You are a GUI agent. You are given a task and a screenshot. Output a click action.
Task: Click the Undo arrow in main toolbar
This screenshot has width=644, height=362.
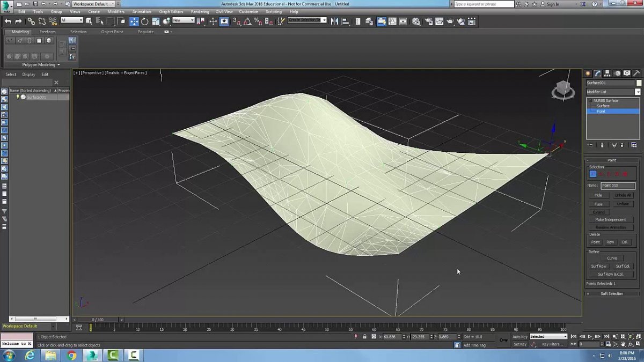tap(8, 21)
